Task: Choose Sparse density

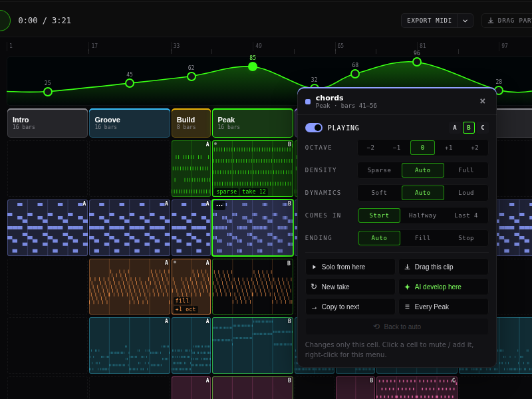Action: tap(379, 170)
